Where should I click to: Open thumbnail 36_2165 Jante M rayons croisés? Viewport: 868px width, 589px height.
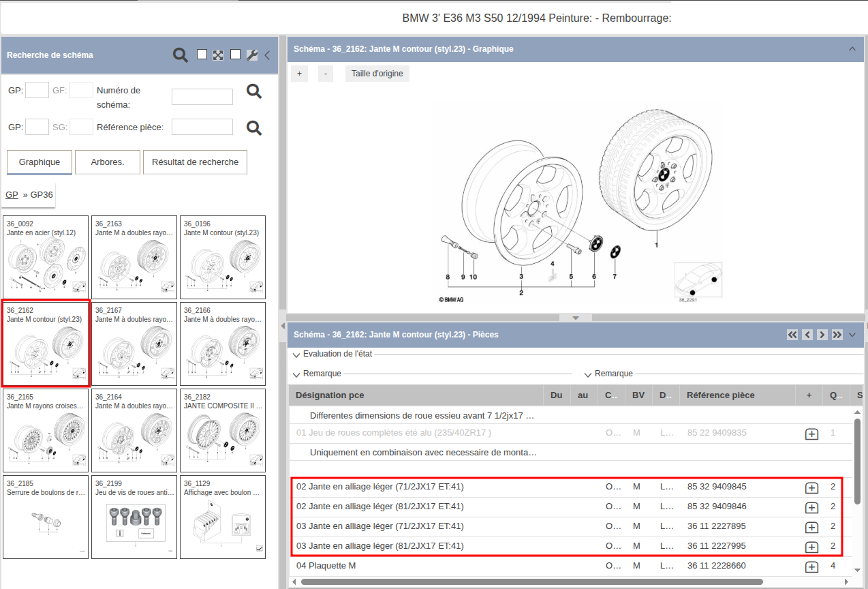point(46,431)
